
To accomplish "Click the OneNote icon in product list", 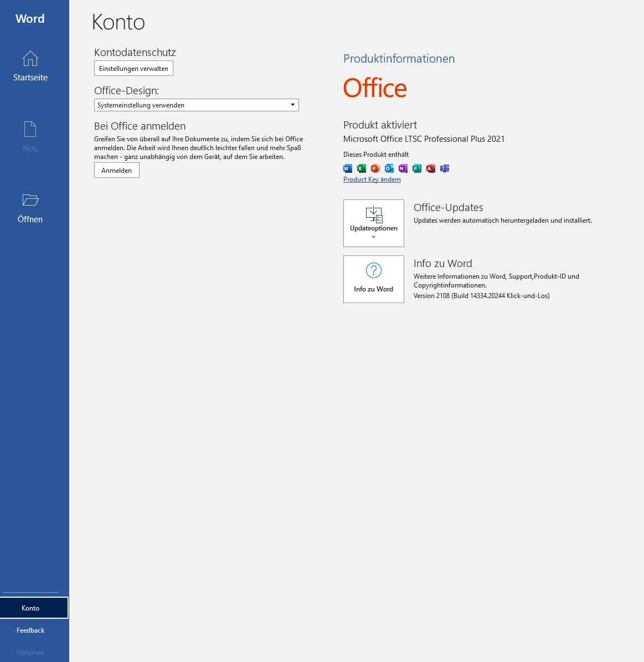I will (403, 168).
